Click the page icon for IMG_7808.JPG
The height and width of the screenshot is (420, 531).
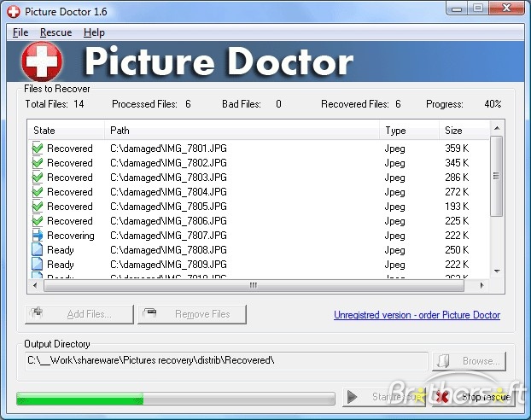pos(38,250)
